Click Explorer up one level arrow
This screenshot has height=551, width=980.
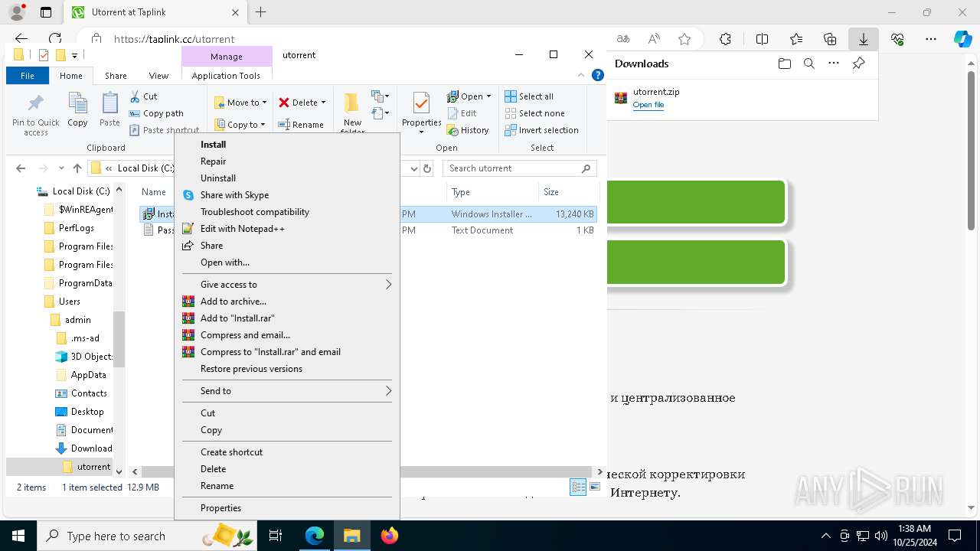point(77,168)
